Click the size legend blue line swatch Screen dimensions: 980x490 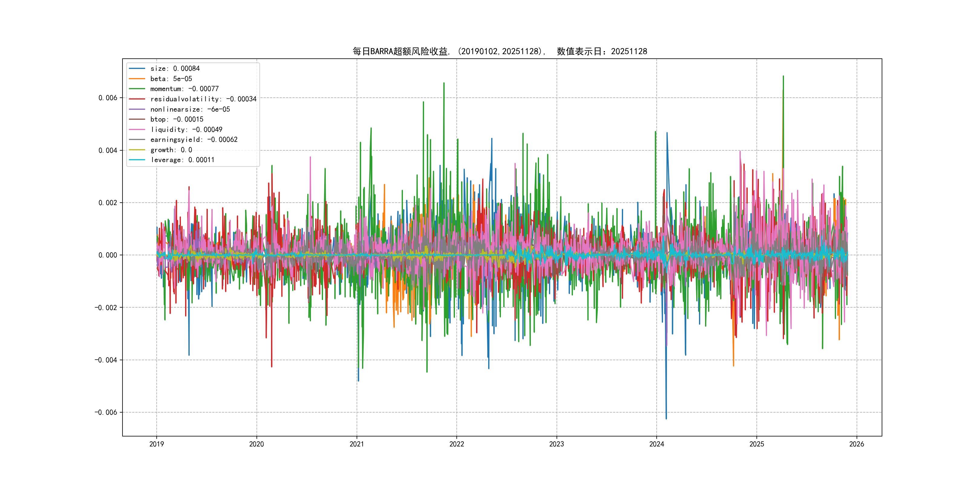137,68
